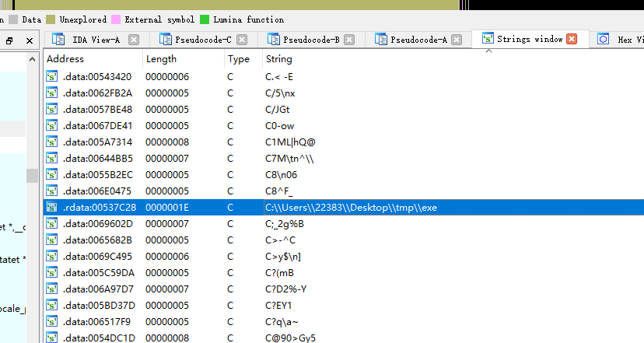This screenshot has width=644, height=343.
Task: Click string icon for .rdata:00537C28
Action: [52, 208]
